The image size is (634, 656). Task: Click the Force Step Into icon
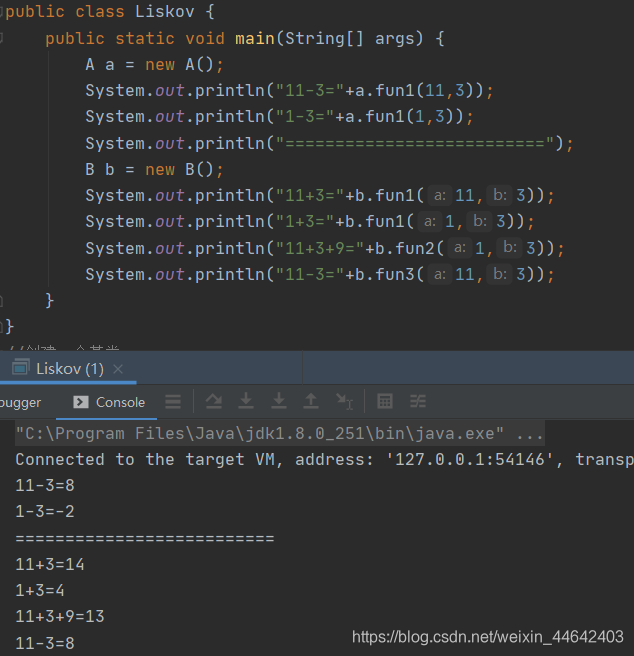pos(279,401)
